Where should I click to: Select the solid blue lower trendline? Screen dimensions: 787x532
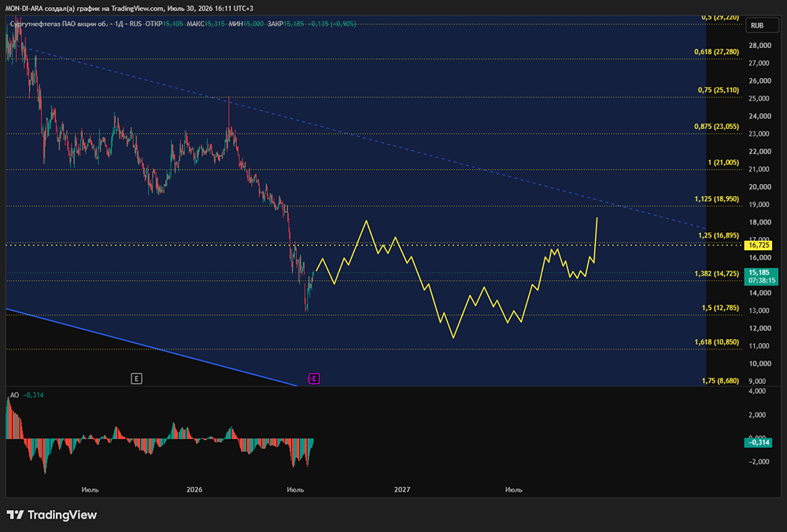click(x=150, y=347)
